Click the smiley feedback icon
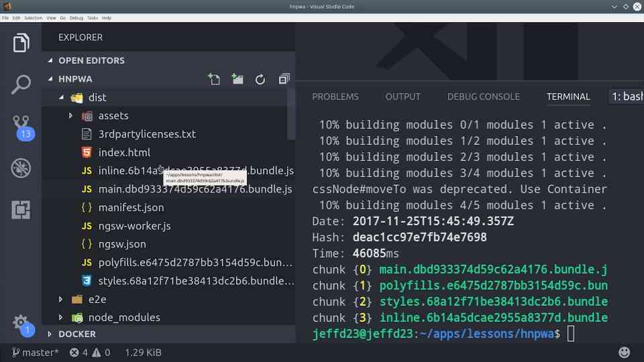Viewport: 644px width, 362px height. pyautogui.click(x=624, y=352)
